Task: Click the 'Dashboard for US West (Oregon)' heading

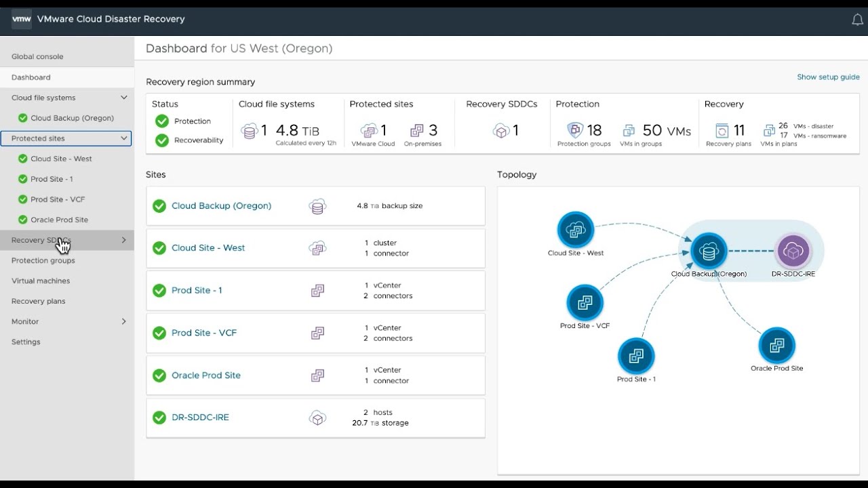Action: (x=239, y=49)
